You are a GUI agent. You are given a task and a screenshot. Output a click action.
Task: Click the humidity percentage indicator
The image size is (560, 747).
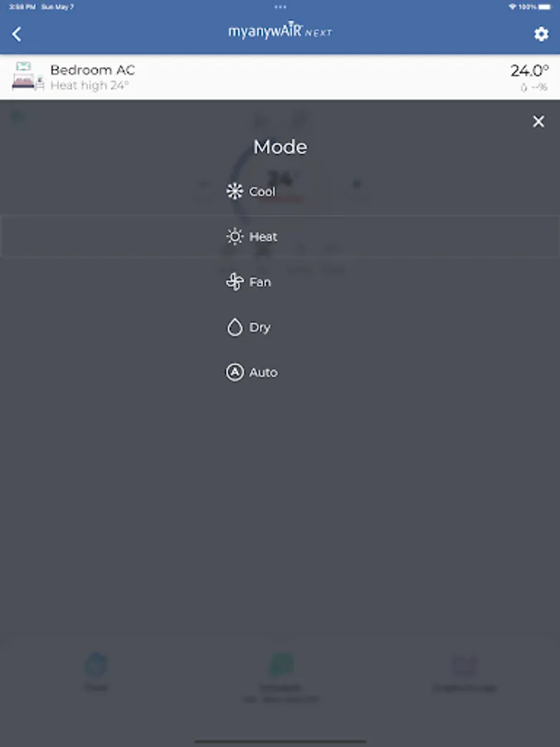pyautogui.click(x=533, y=87)
